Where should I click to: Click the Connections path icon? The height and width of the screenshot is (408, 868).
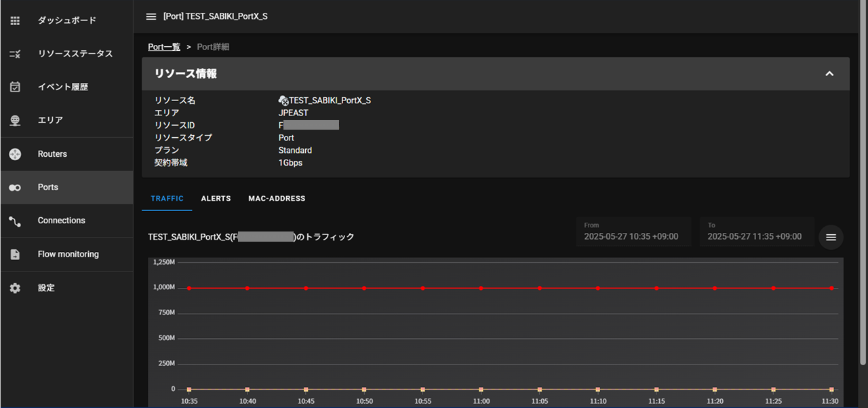15,221
